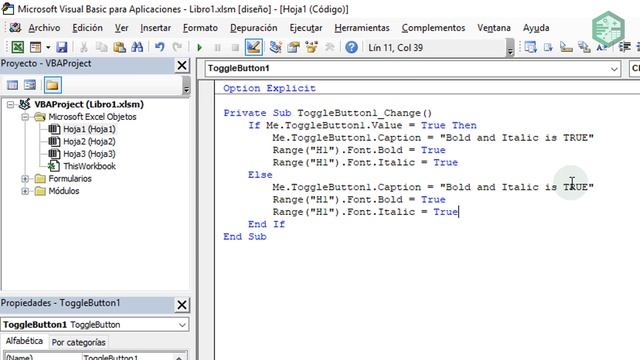Image resolution: width=640 pixels, height=360 pixels.
Task: Open the Project Explorer icon
Action: [276, 47]
